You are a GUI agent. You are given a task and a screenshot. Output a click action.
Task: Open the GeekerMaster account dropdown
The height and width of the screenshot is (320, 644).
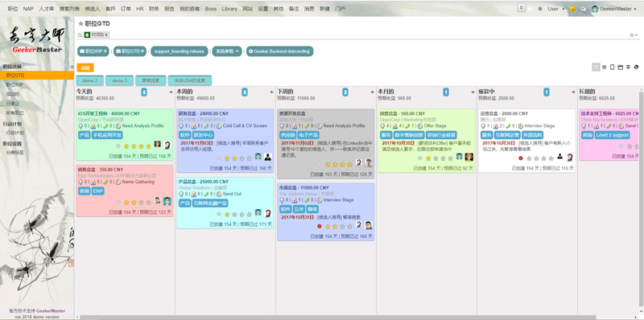coord(614,9)
